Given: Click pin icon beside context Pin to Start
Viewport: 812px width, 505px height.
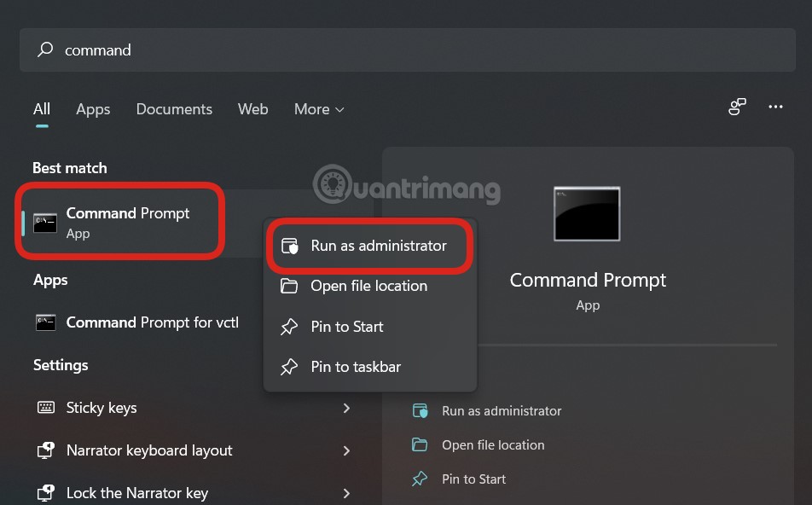Looking at the screenshot, I should pyautogui.click(x=289, y=327).
